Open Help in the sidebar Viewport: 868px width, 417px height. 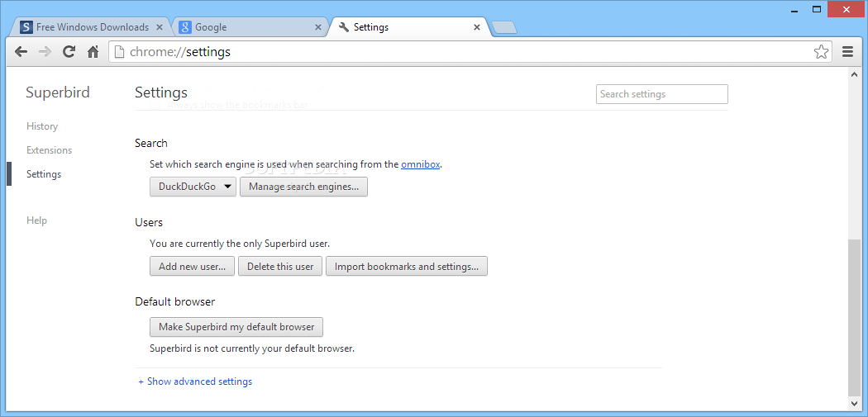36,220
